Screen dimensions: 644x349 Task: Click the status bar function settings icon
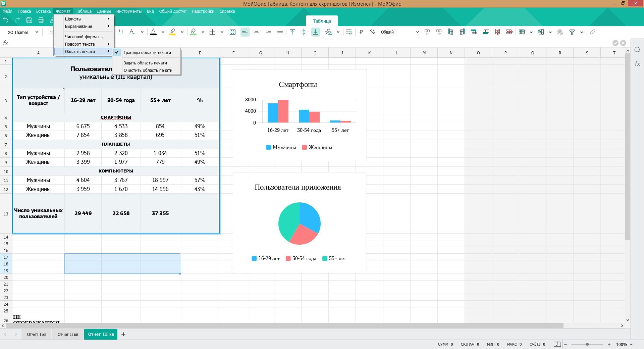(x=557, y=344)
